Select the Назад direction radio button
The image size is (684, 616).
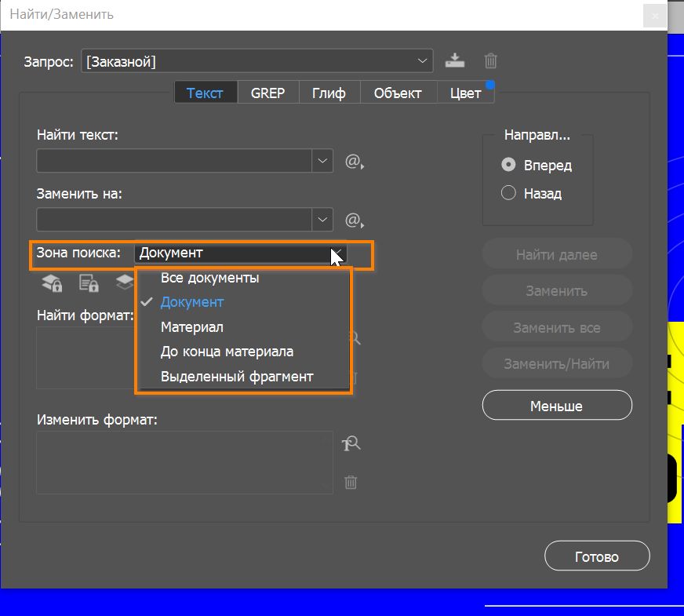click(508, 192)
